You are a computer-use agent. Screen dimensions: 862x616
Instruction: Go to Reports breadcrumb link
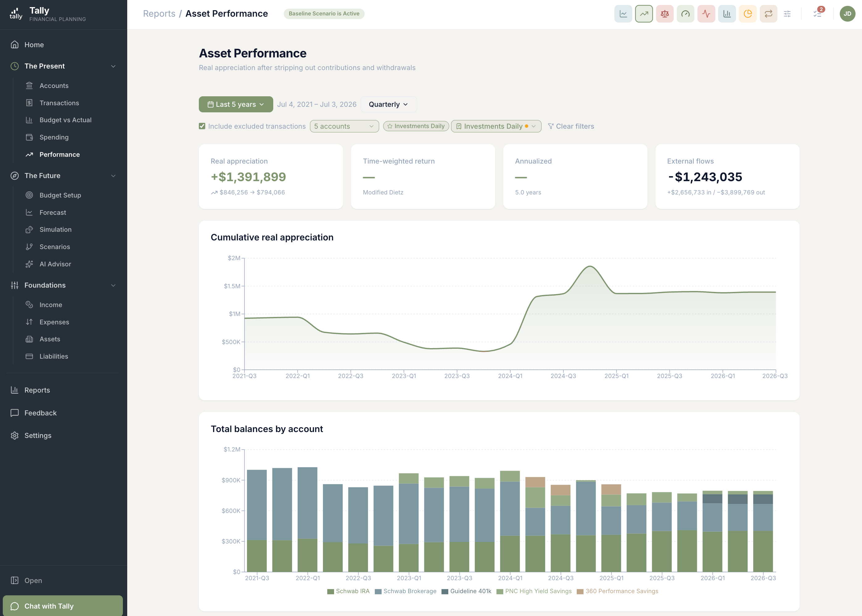[159, 14]
